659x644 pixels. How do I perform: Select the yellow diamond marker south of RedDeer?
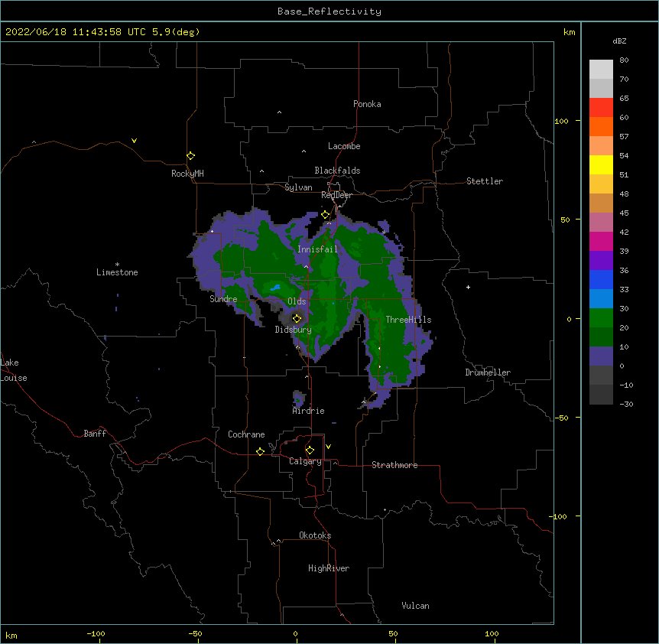point(326,215)
